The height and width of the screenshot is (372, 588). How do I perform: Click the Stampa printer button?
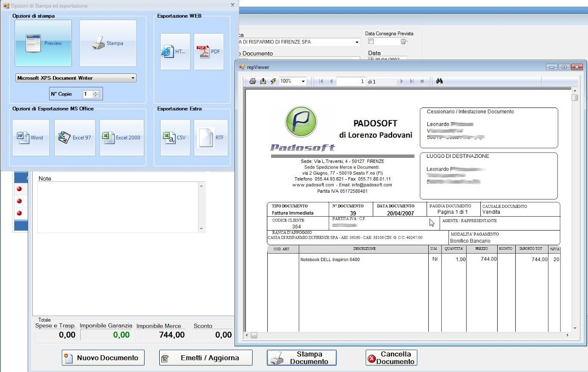(x=108, y=43)
